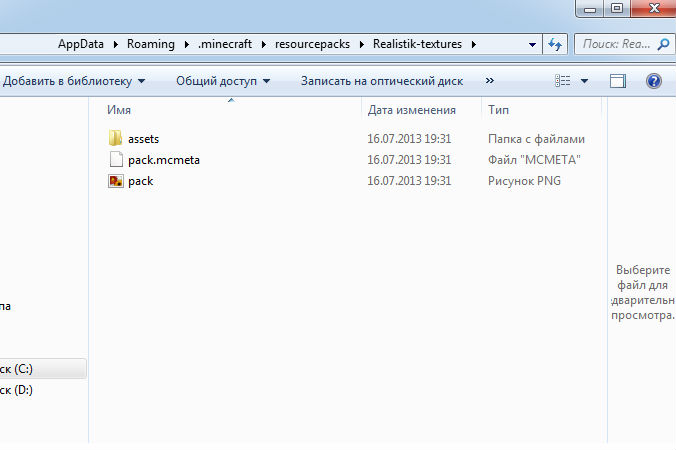Screen dimensions: 676x450
Task: Click Рисунок PNG type cell
Action: coord(524,181)
